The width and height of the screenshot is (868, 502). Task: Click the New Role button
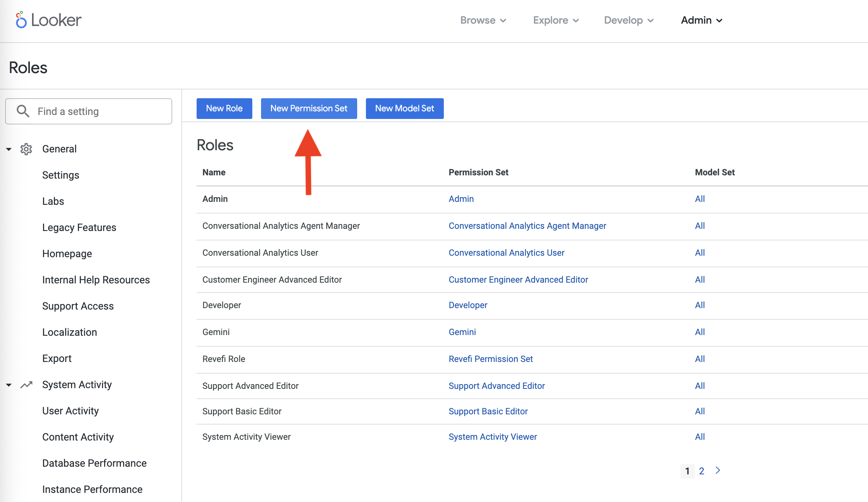click(x=224, y=108)
